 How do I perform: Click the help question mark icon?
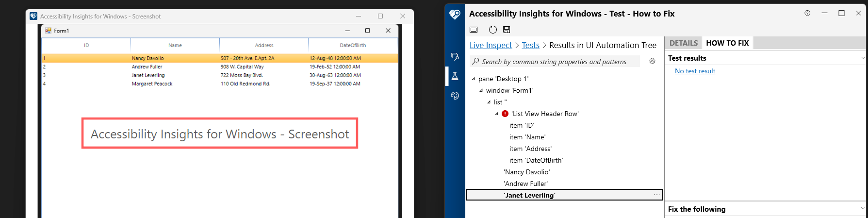(x=807, y=13)
